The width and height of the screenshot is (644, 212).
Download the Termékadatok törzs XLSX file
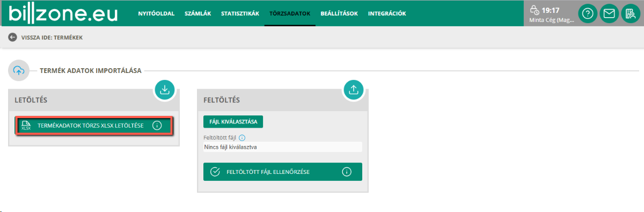click(93, 126)
